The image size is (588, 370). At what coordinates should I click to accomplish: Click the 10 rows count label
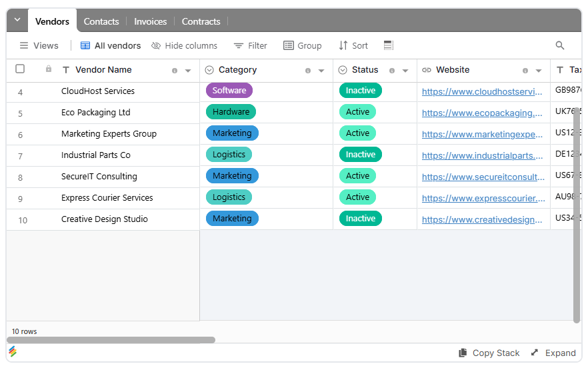(25, 331)
